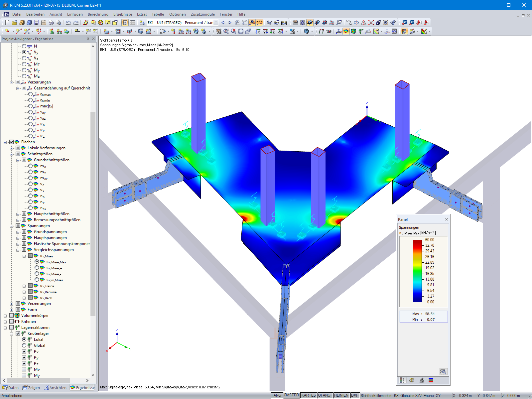Expand the Grundspannungen node

pyautogui.click(x=18, y=232)
